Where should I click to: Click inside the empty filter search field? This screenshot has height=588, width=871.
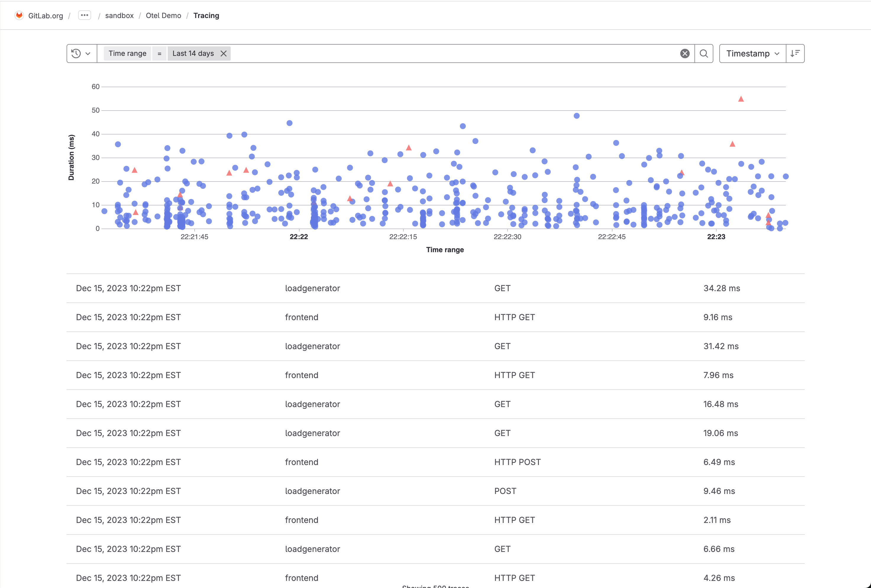pyautogui.click(x=450, y=54)
